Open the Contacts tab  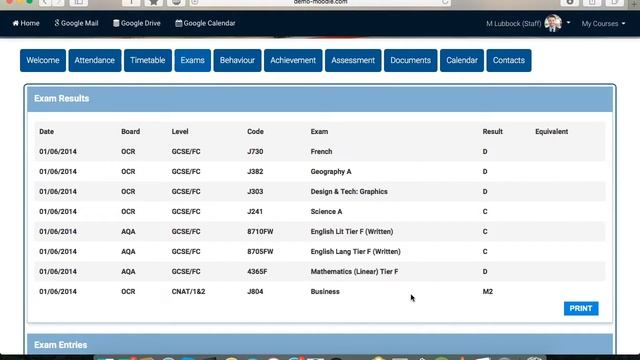point(509,60)
